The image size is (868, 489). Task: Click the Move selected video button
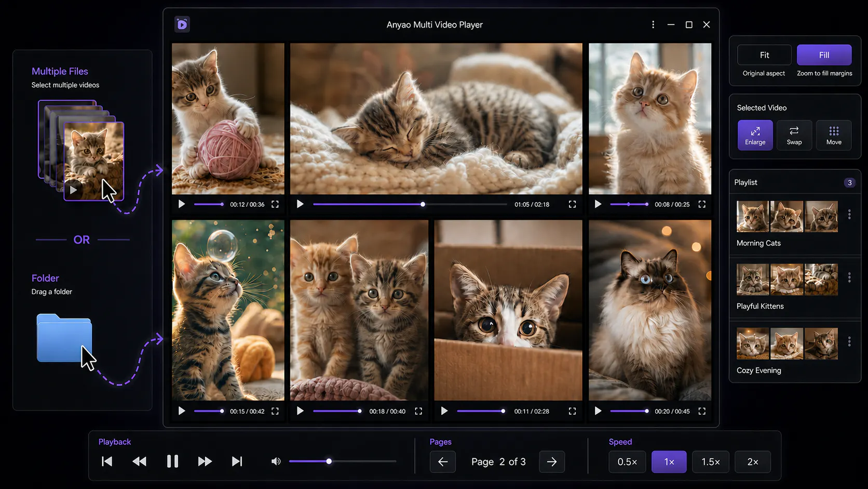pos(834,135)
